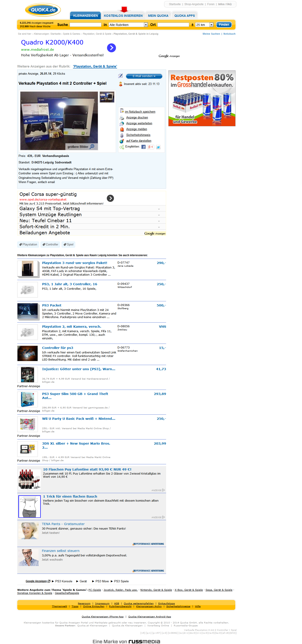Image resolution: width=302 pixels, height=644 pixels.
Task: Click the Injustice game cover thumbnail
Action: [27, 374]
